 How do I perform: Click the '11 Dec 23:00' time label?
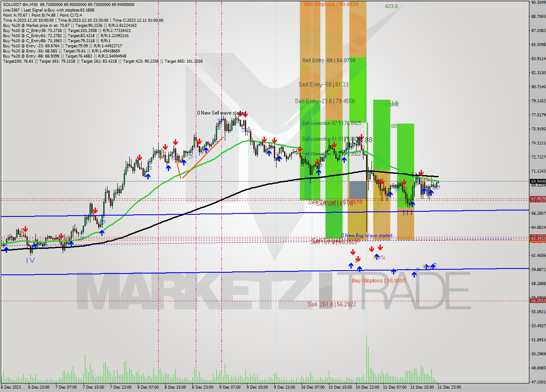click(x=449, y=387)
